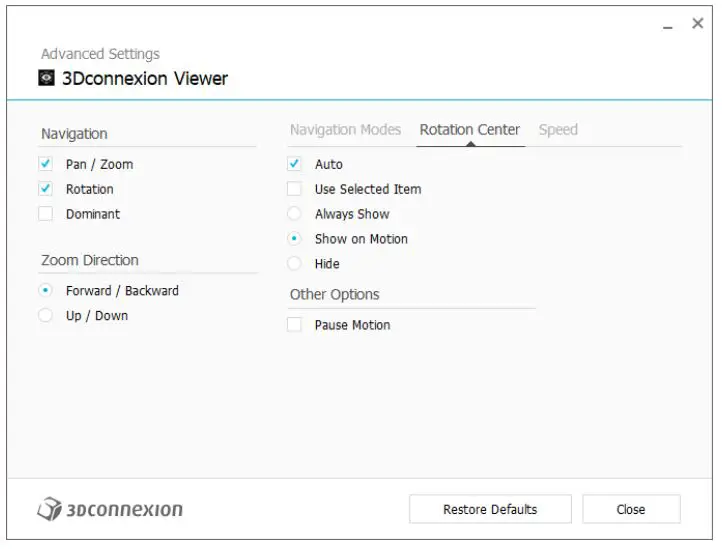This screenshot has width=722, height=549.
Task: Toggle the Auto rotation center checkbox
Action: click(295, 164)
